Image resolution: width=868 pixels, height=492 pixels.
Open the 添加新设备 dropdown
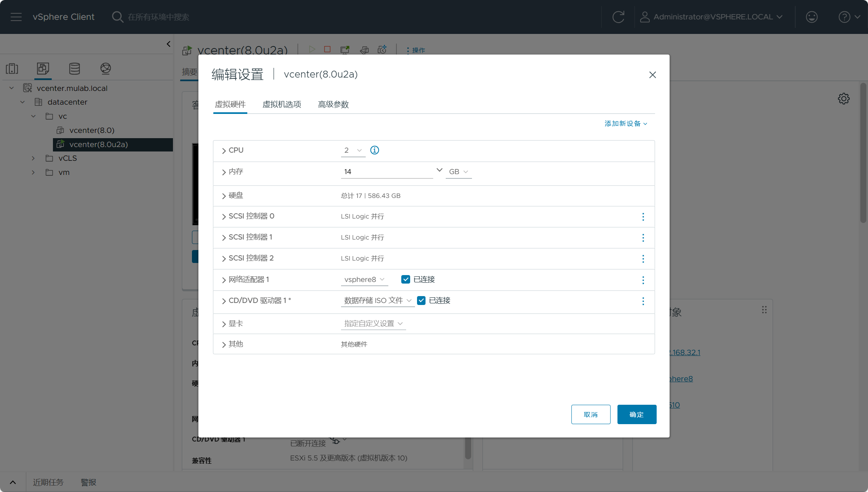[x=626, y=124]
